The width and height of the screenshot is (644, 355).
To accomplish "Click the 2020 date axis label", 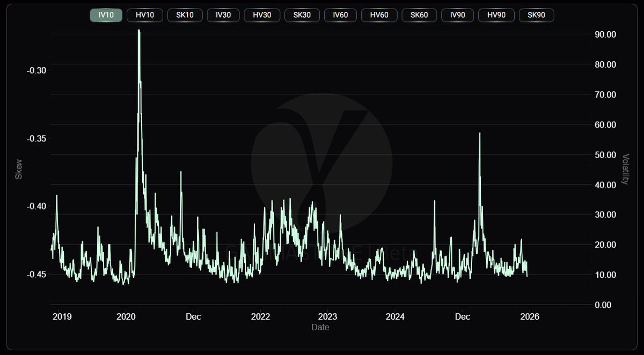I will pyautogui.click(x=126, y=316).
